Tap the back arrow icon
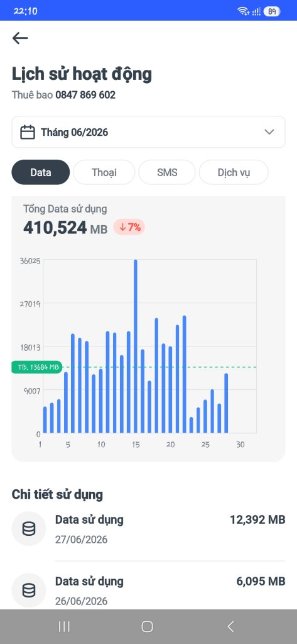 coord(20,38)
